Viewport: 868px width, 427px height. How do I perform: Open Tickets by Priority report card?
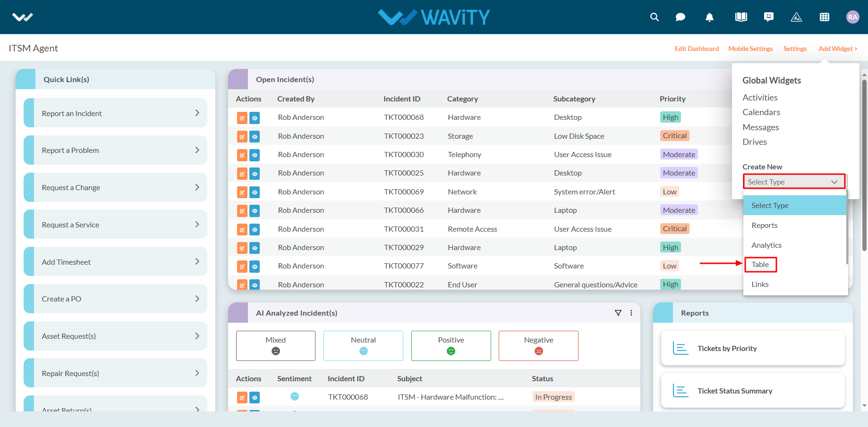[x=753, y=348]
